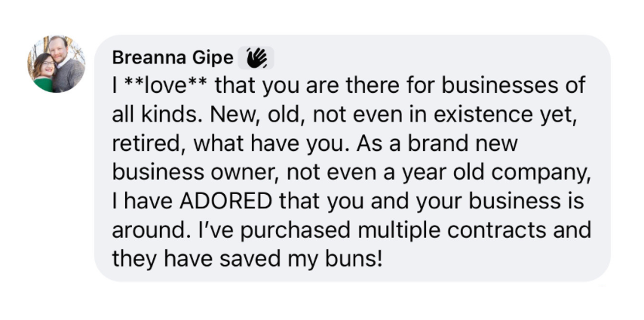This screenshot has height=320, width=644.
Task: Click the word "purchased" in the comment
Action: click(259, 231)
